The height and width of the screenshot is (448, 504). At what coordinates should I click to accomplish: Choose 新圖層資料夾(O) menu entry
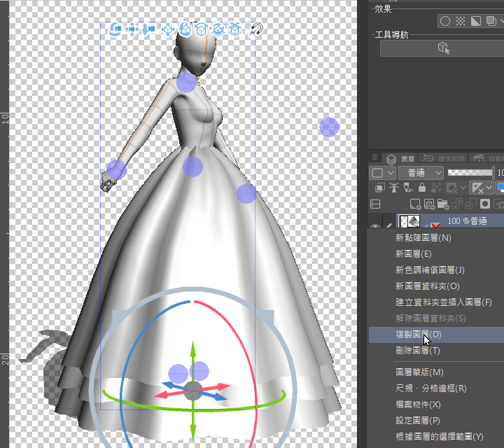coord(427,286)
